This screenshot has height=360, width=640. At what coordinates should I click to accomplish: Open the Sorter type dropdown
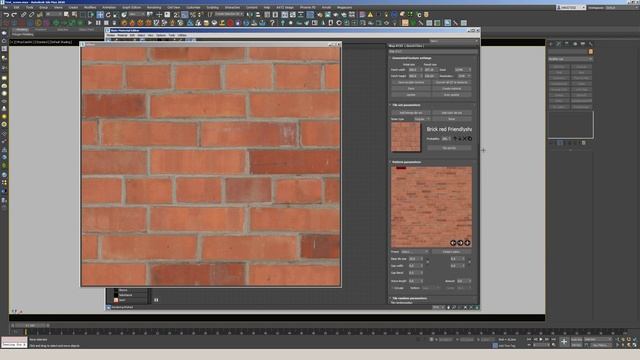pyautogui.click(x=422, y=119)
